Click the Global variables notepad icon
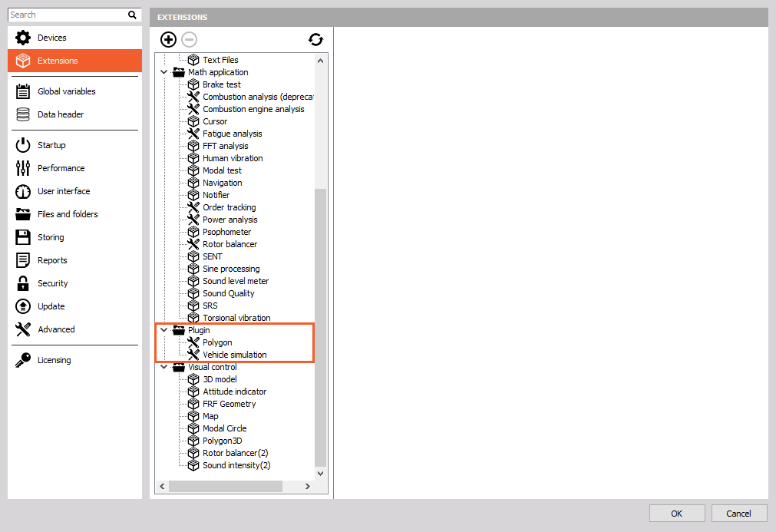 [x=23, y=91]
